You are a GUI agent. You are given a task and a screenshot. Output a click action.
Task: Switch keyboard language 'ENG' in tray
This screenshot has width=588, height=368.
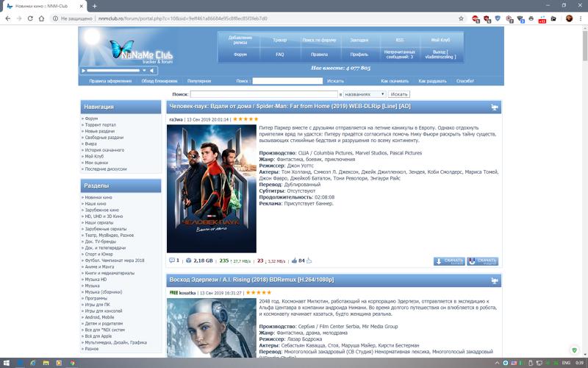[x=566, y=363]
